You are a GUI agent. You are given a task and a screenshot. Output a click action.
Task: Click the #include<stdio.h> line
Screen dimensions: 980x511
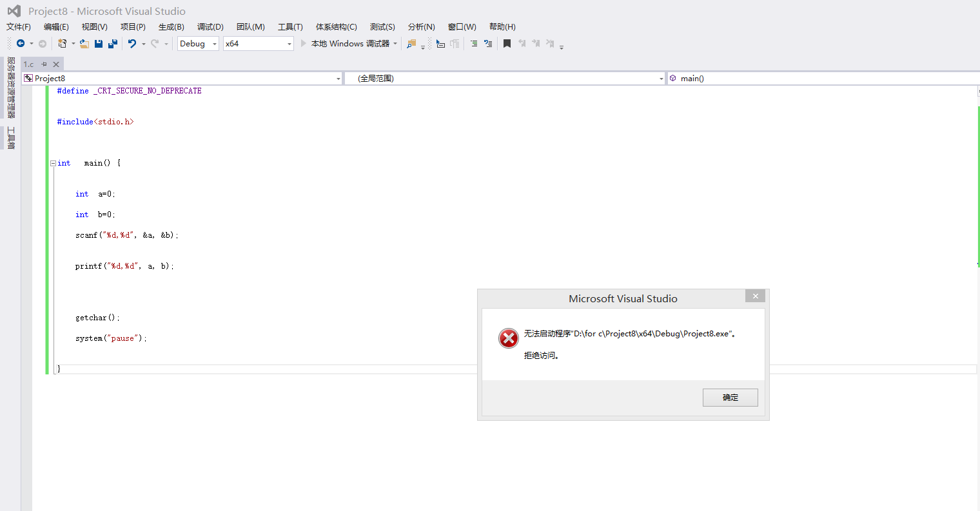95,122
